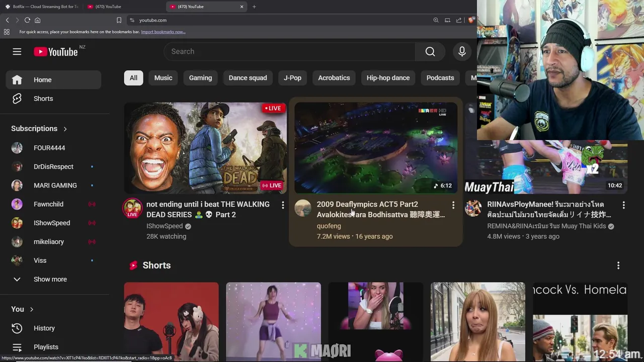Screen dimensions: 644x362
Task: Expand Show more subscriptions
Action: point(53,280)
